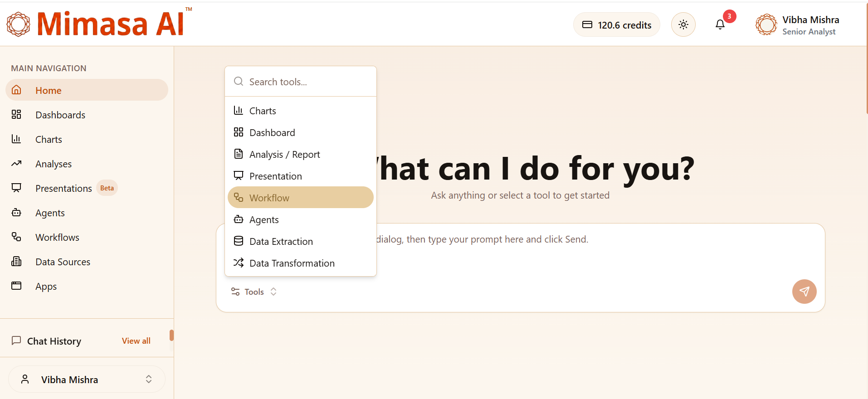Toggle the light/dark theme sun button

click(683, 24)
